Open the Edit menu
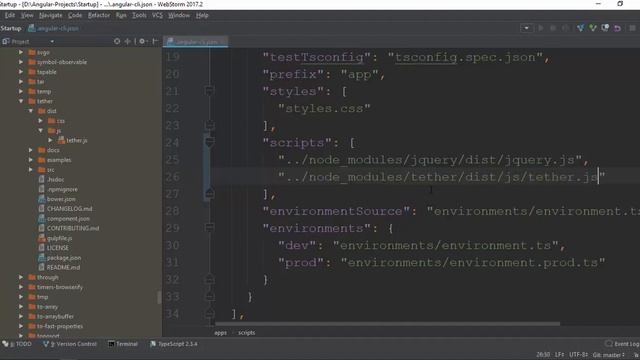 point(10,16)
